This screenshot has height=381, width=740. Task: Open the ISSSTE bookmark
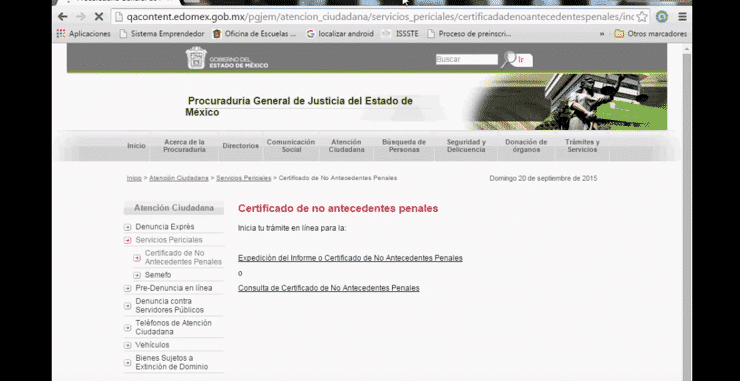point(400,34)
